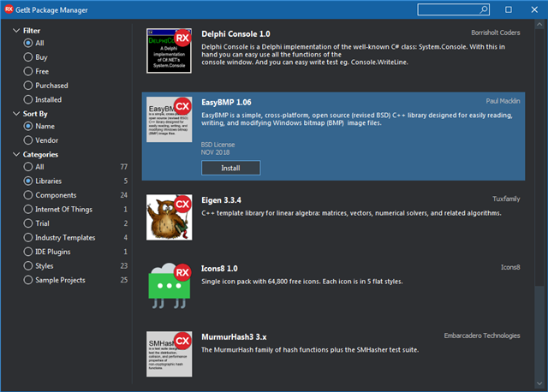Open the Eigen owl thumbnail
This screenshot has width=548, height=392.
pos(169,217)
